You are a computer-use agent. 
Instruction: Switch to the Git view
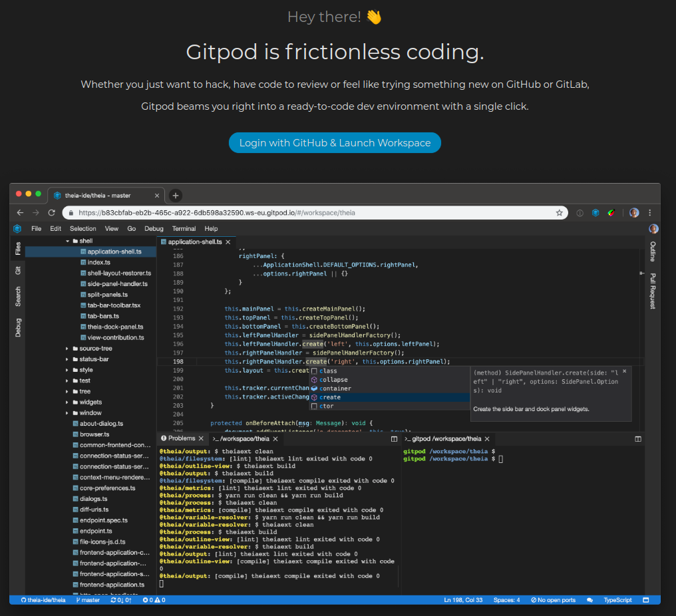[17, 270]
